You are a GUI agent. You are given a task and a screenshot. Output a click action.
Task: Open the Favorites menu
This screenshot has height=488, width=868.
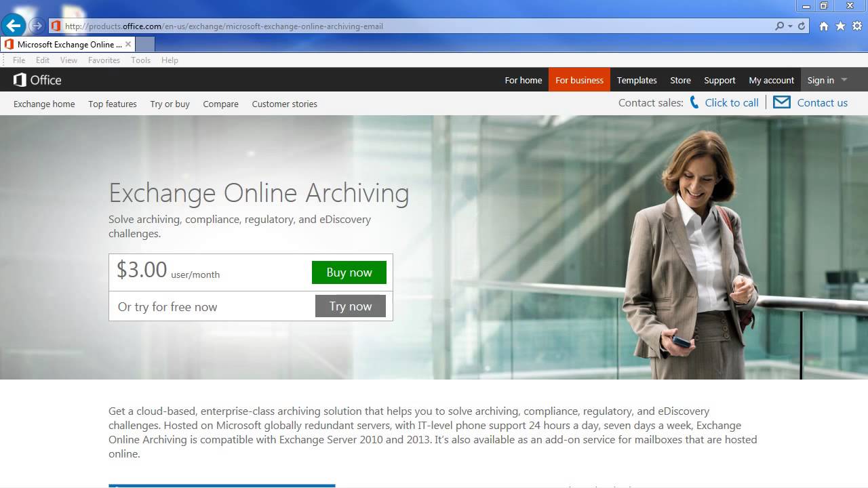click(x=104, y=60)
